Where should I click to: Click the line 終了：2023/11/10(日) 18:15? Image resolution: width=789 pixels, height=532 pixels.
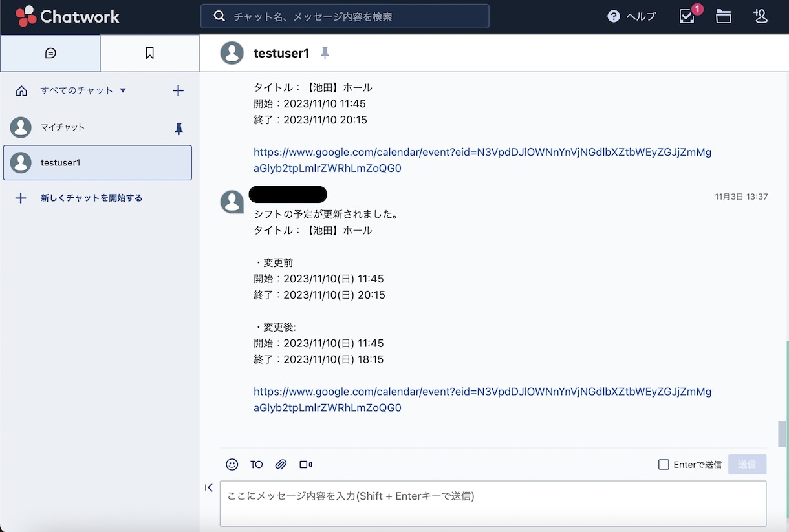pos(319,359)
